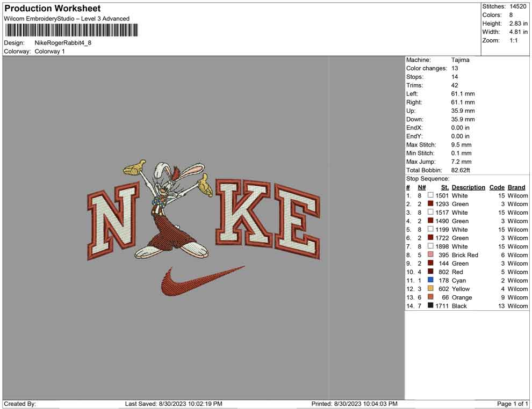
Task: Click the blue Cyan swatch
Action: (x=430, y=280)
